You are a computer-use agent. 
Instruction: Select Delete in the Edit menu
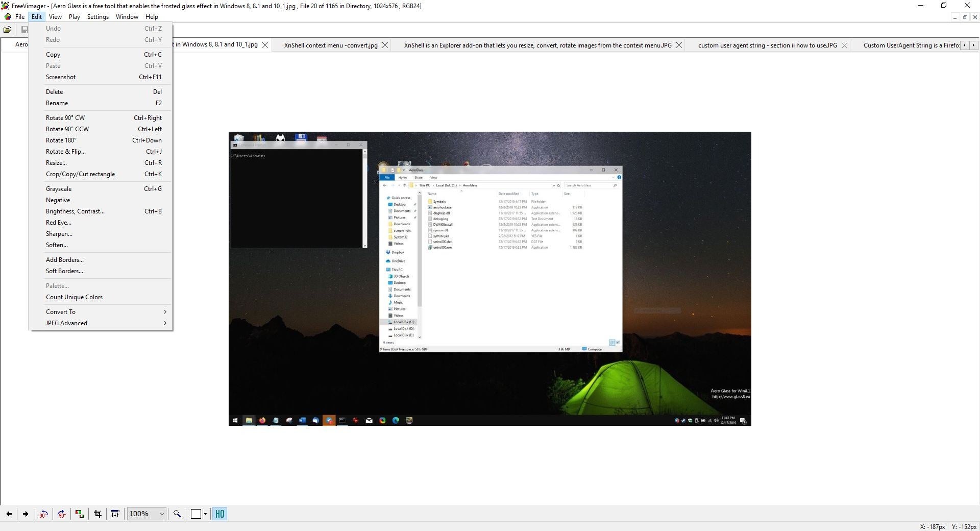click(101, 92)
